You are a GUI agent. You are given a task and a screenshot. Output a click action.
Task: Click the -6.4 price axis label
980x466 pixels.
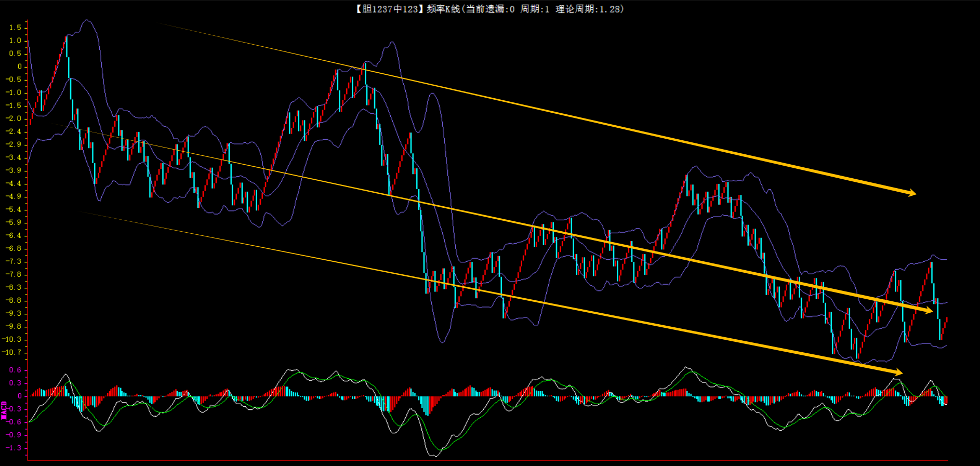coord(14,235)
